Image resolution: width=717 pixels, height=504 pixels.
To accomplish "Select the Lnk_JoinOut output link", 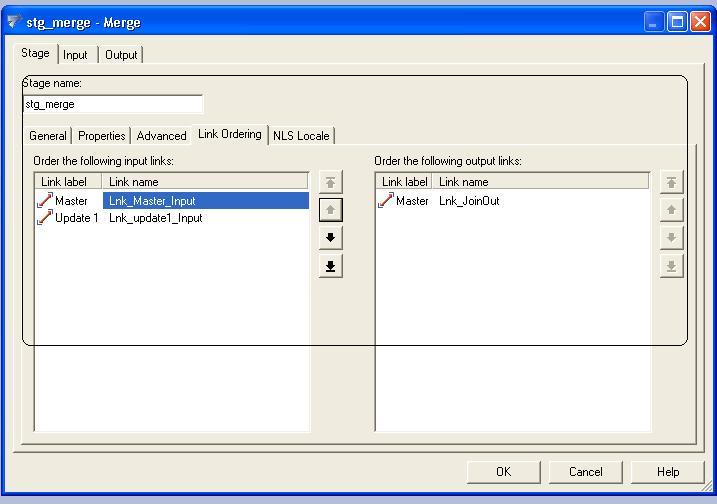I will (469, 201).
